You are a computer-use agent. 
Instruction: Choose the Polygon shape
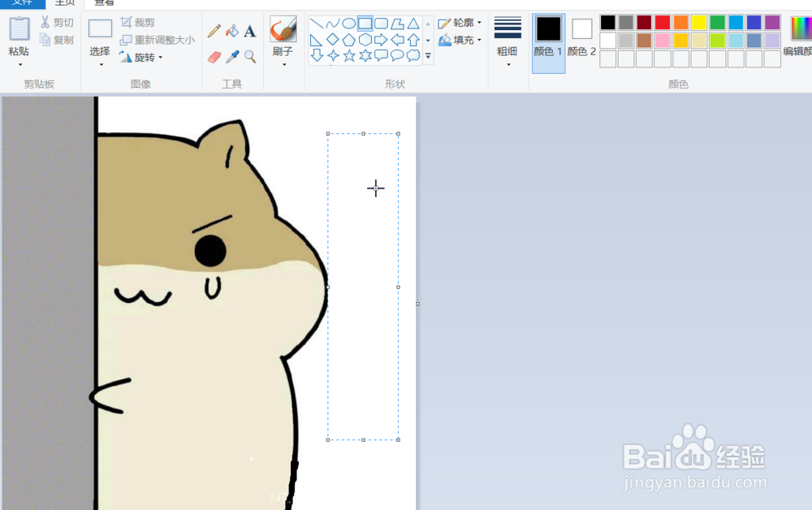coord(397,24)
